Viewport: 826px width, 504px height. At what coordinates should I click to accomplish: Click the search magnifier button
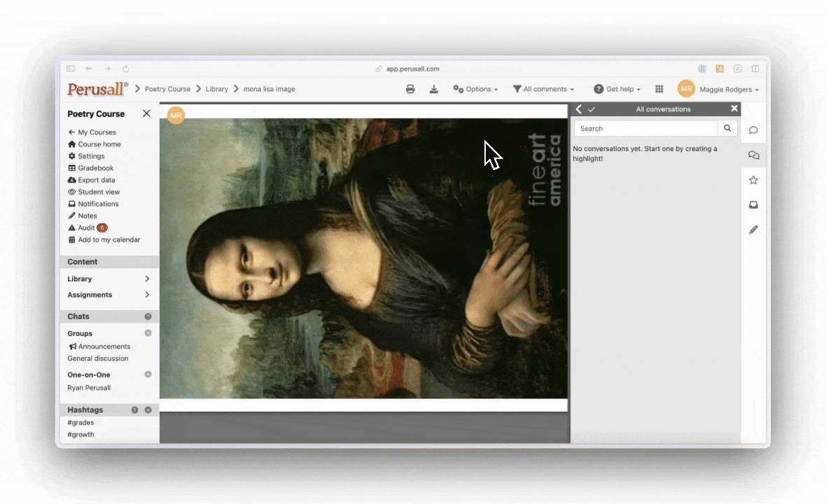[727, 129]
